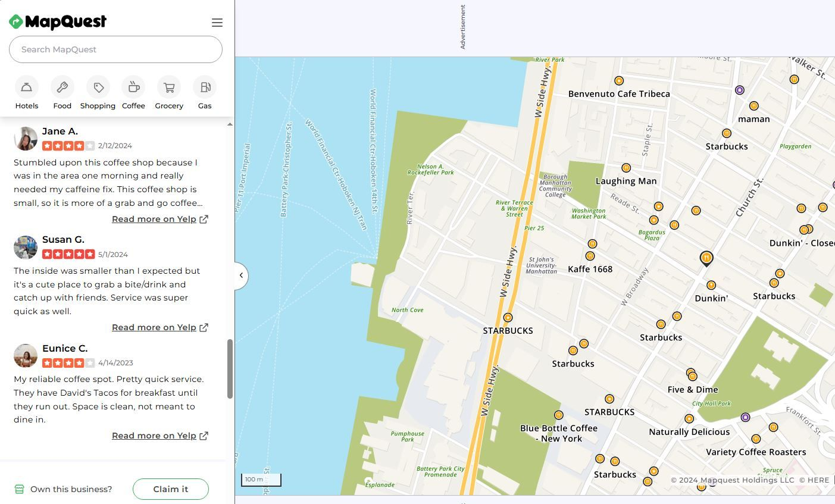Click the Search MapQuest input field
Viewport: 835px width, 504px height.
[x=115, y=49]
